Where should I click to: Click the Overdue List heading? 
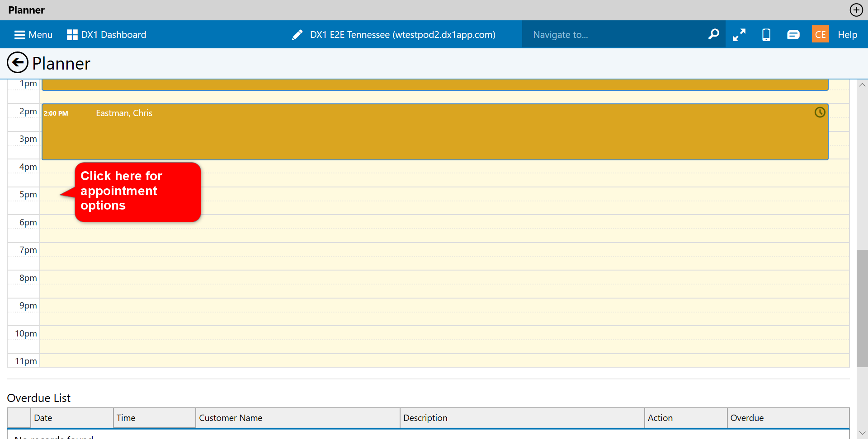click(x=39, y=398)
